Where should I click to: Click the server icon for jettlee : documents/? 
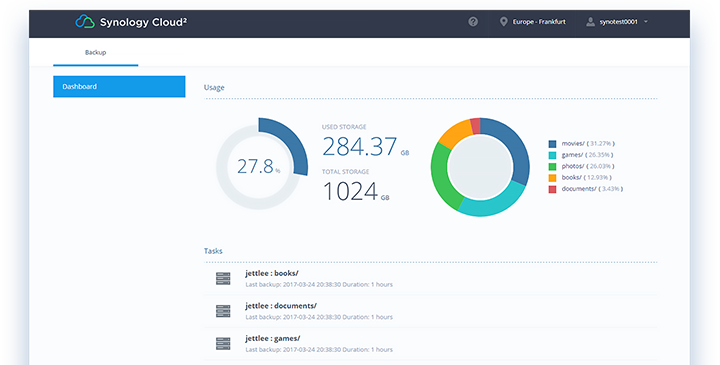(223, 311)
